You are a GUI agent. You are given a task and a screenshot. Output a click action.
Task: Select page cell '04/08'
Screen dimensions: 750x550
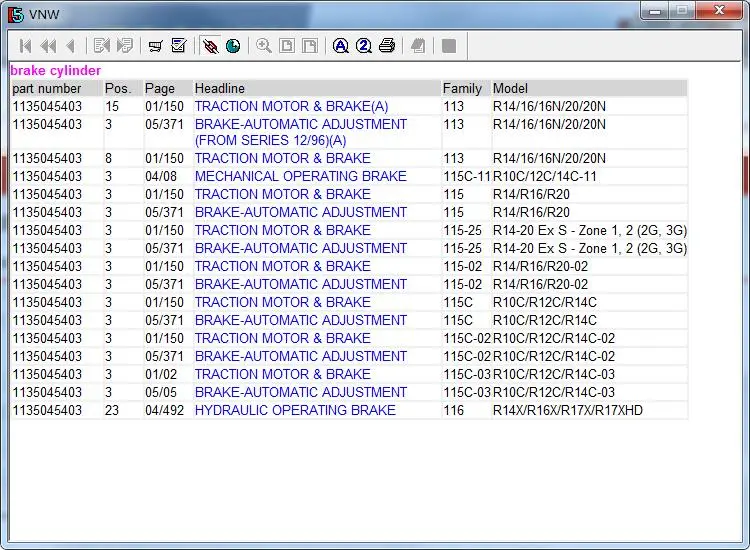pos(161,176)
